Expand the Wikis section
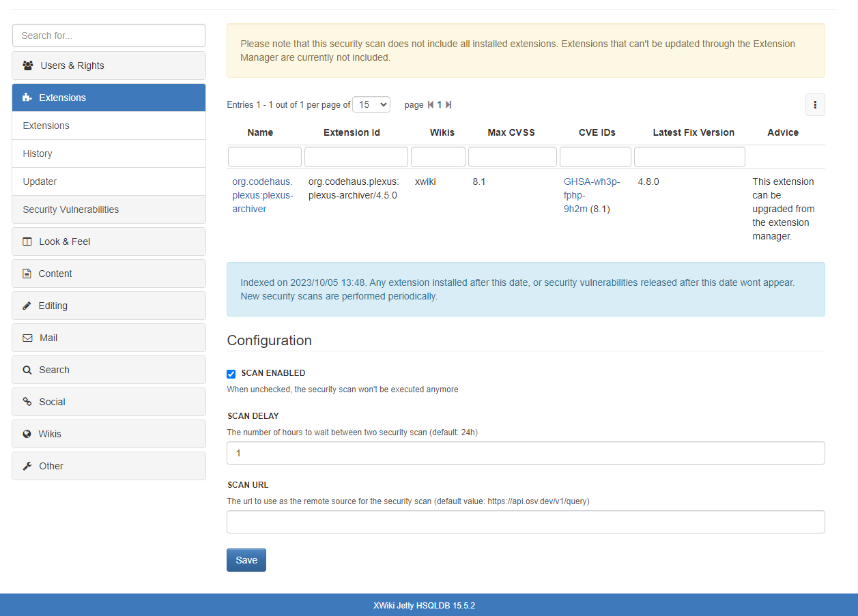This screenshot has width=858, height=616. (x=109, y=434)
